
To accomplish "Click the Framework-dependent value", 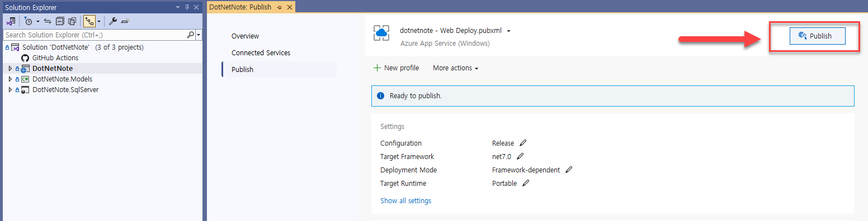I will tap(526, 170).
